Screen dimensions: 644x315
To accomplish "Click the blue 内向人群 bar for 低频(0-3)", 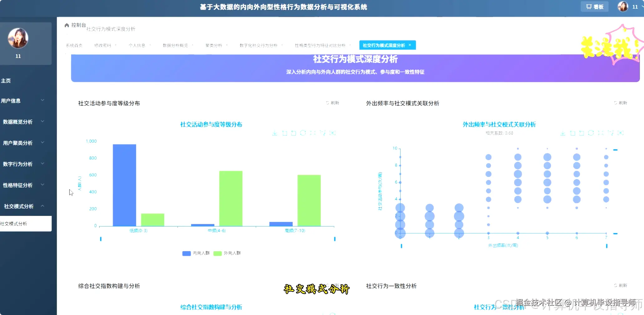I will coord(124,185).
